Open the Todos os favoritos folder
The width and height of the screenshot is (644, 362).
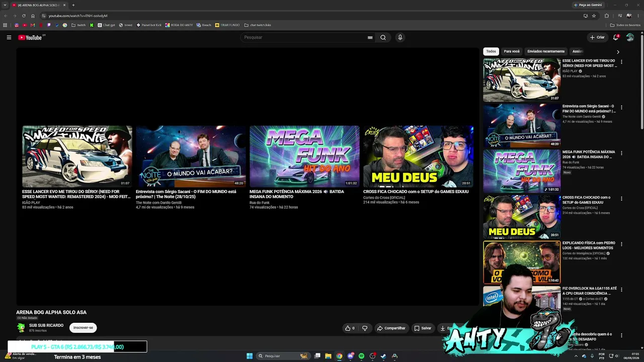point(625,25)
